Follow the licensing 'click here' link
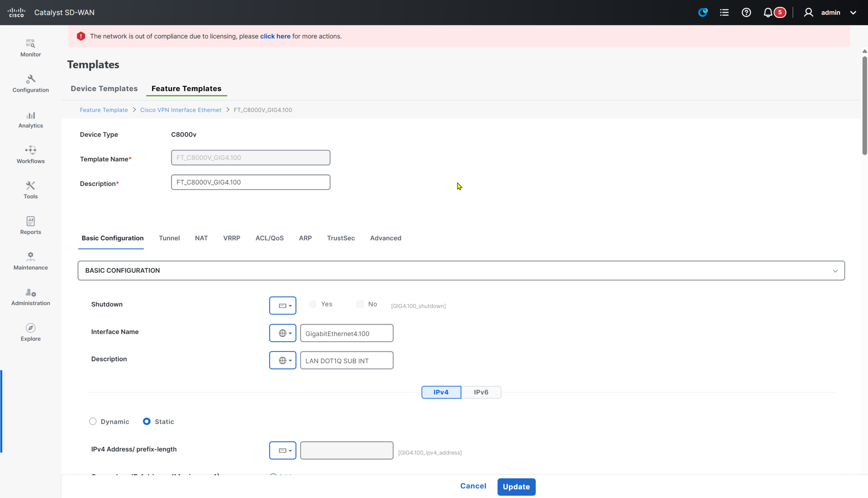Viewport: 868px width, 498px height. (275, 36)
